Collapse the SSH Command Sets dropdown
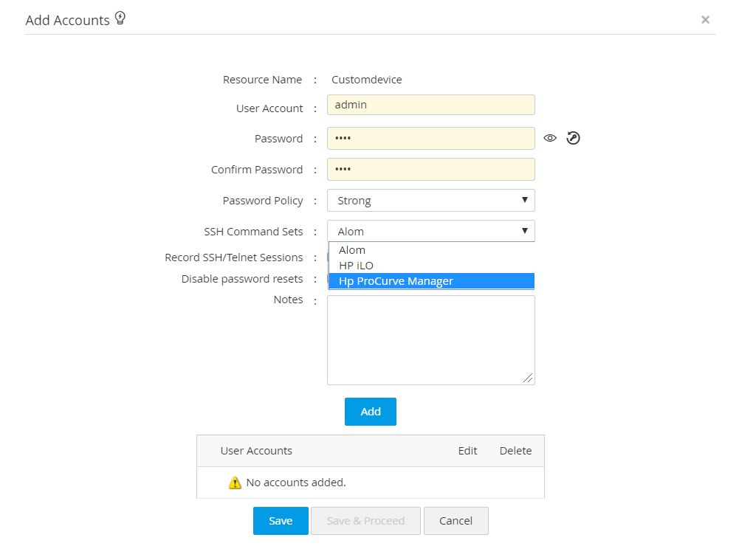The image size is (739, 560). pos(430,232)
